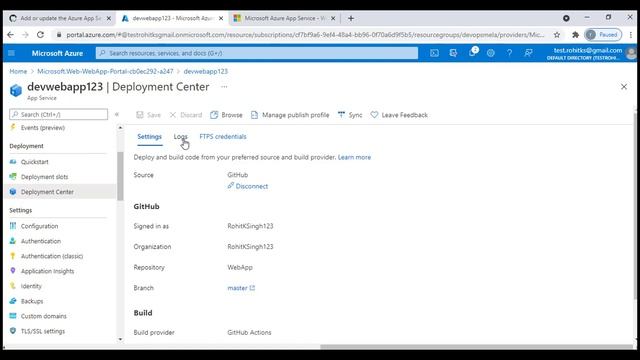Bookmark this page with the star
This screenshot has width=640, height=360.
557,35
